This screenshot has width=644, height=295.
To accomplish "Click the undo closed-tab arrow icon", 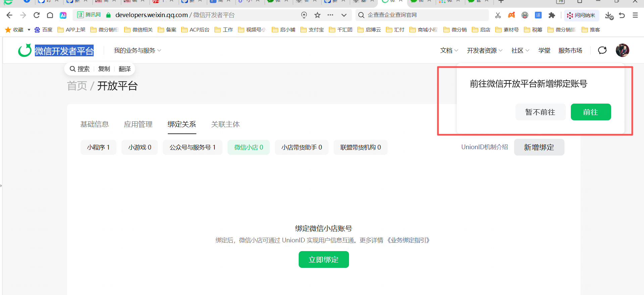I will pyautogui.click(x=622, y=15).
